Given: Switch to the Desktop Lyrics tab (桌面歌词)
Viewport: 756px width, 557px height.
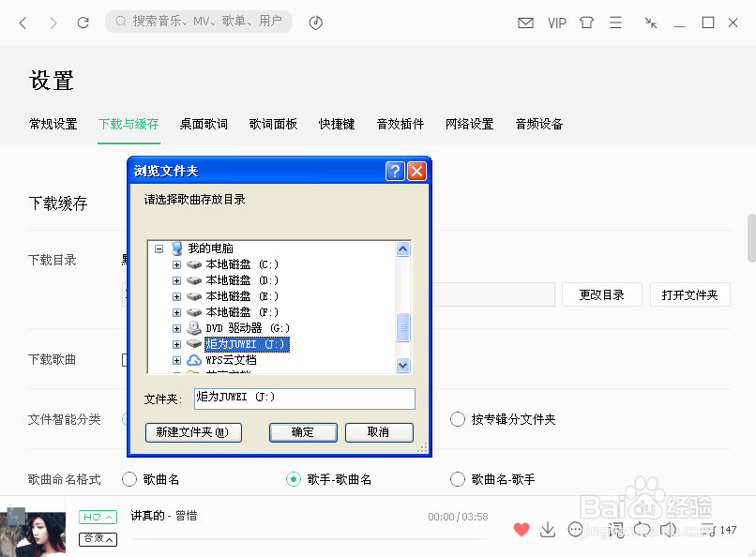Looking at the screenshot, I should pyautogui.click(x=204, y=125).
